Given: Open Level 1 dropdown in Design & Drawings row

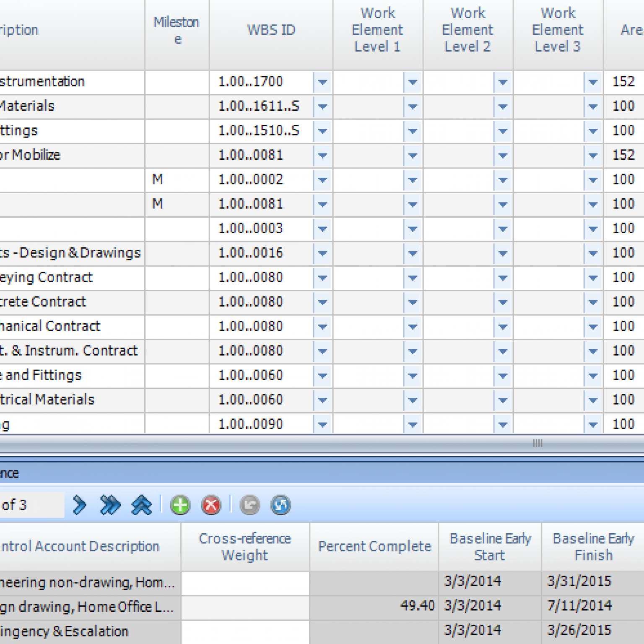Looking at the screenshot, I should [413, 253].
